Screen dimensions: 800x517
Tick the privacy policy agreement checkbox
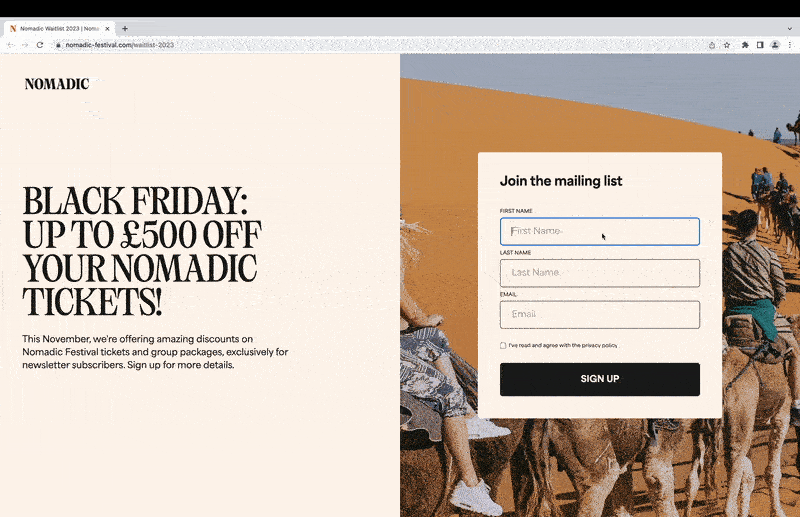[503, 346]
